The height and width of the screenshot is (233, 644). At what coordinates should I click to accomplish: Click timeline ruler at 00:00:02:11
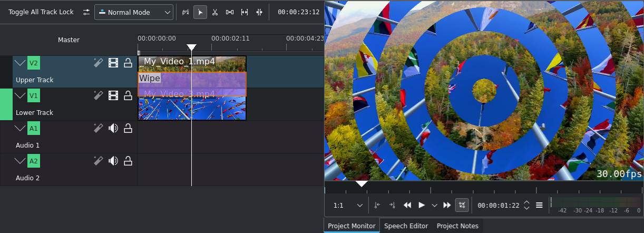230,38
